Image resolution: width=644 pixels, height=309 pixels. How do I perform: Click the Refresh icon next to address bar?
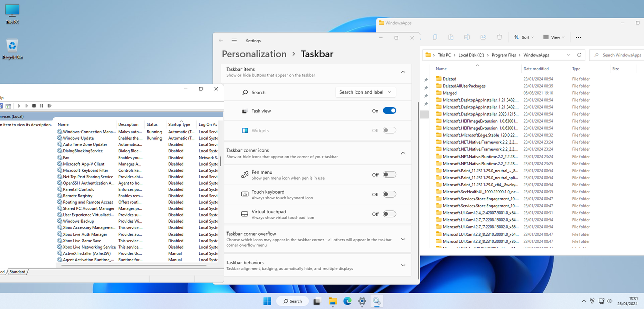tap(579, 55)
